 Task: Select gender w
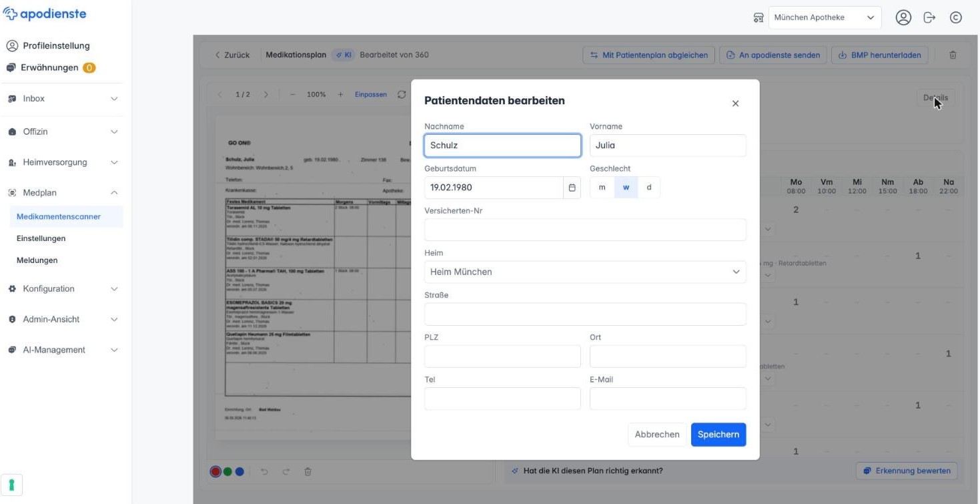[x=626, y=188]
